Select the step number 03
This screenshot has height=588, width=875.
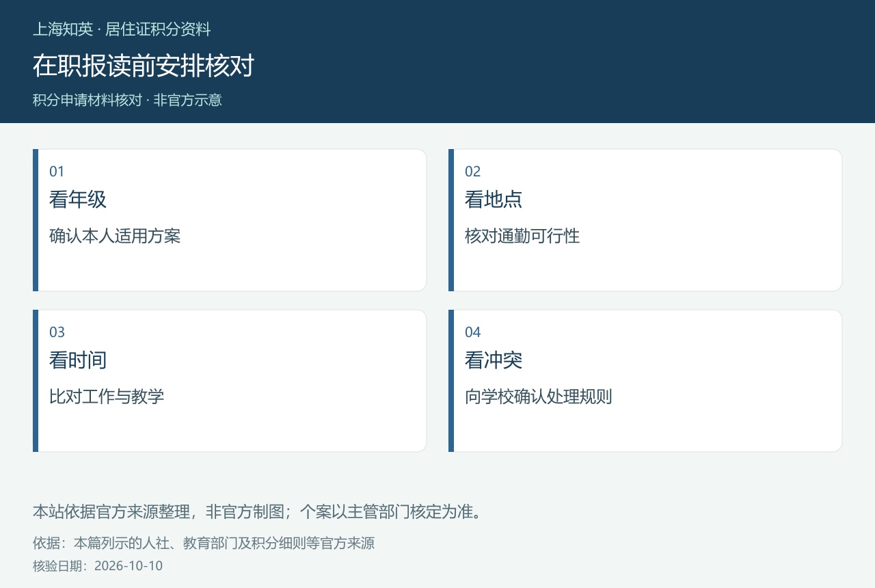coord(57,332)
